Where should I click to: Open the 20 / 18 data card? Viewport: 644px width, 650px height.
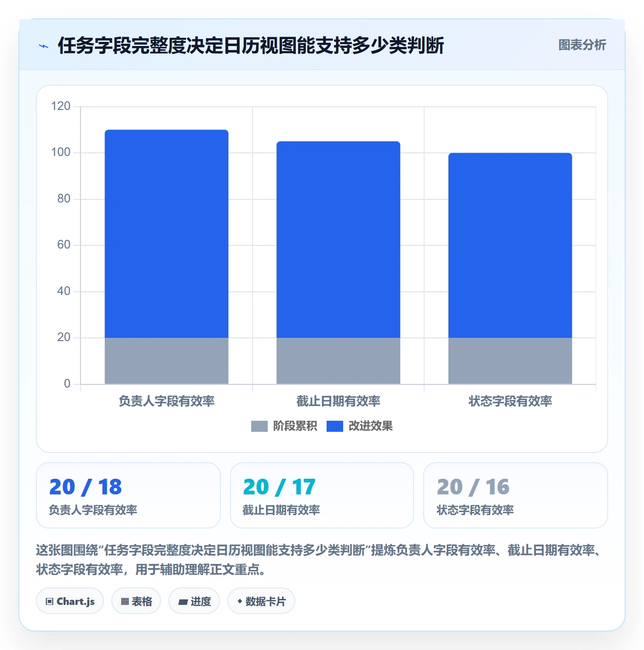click(128, 495)
